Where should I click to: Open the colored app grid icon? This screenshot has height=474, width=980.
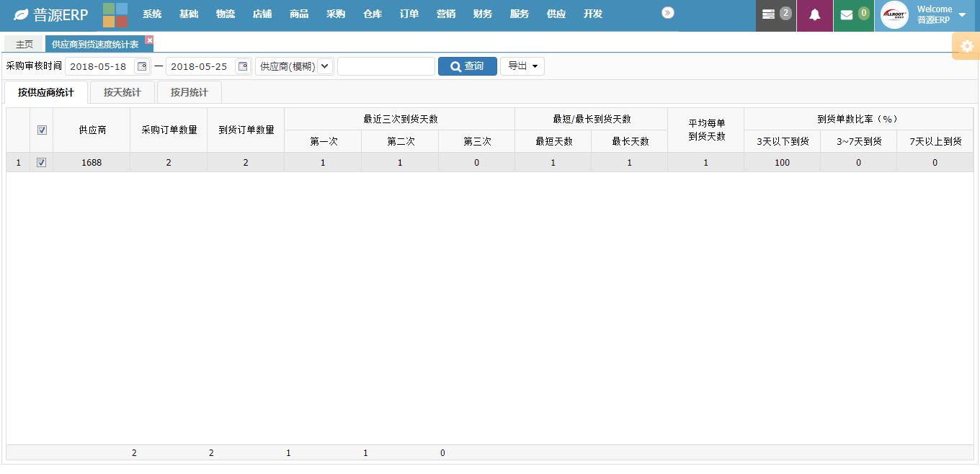click(x=115, y=15)
